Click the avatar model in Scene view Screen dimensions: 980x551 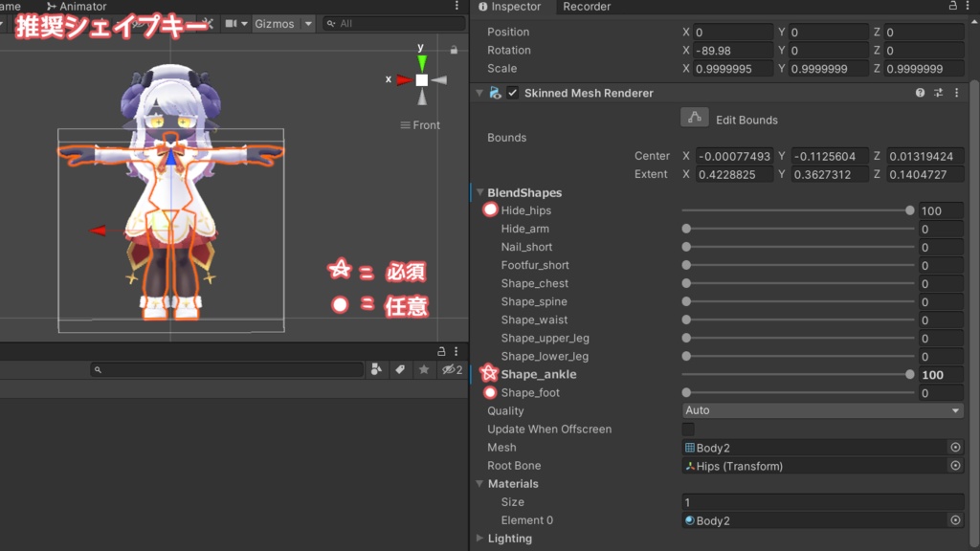(x=170, y=193)
